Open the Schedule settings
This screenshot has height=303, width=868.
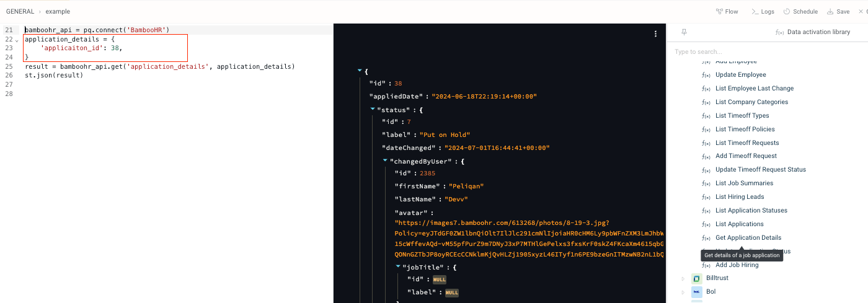point(800,11)
